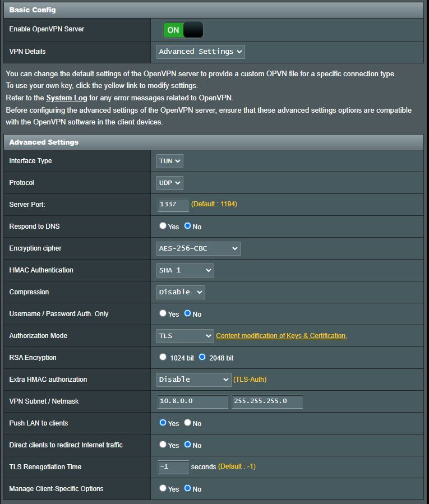Click the TLS Renegotiation Time input field
429x504 pixels.
point(173,467)
